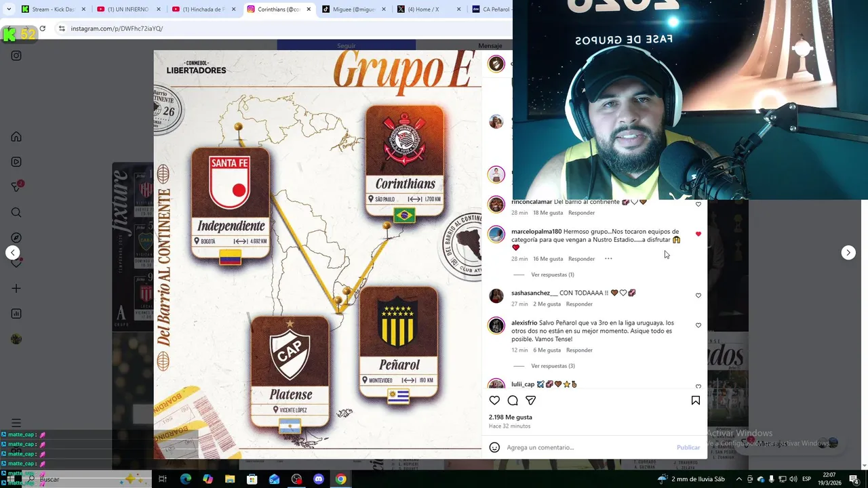Like lulii_cap's comment heart
868x488 pixels.
[x=698, y=386]
